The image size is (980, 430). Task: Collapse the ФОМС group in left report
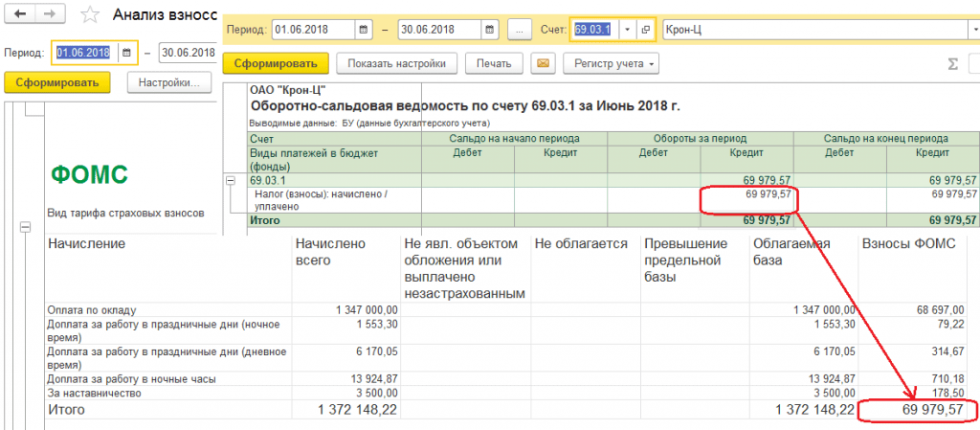[x=25, y=228]
